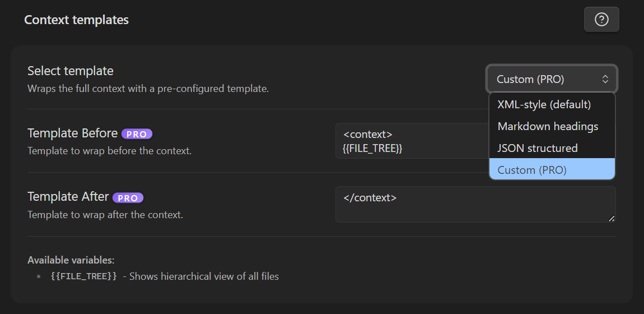Screen dimensions: 644x314
Task: Click the Template After textarea resize handle
Action: coord(612,218)
